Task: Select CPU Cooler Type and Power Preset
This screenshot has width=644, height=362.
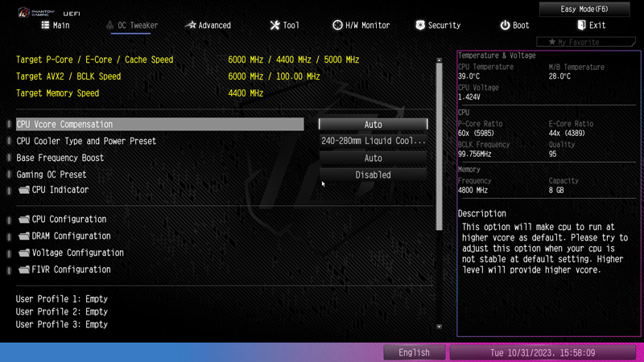Action: click(x=86, y=142)
